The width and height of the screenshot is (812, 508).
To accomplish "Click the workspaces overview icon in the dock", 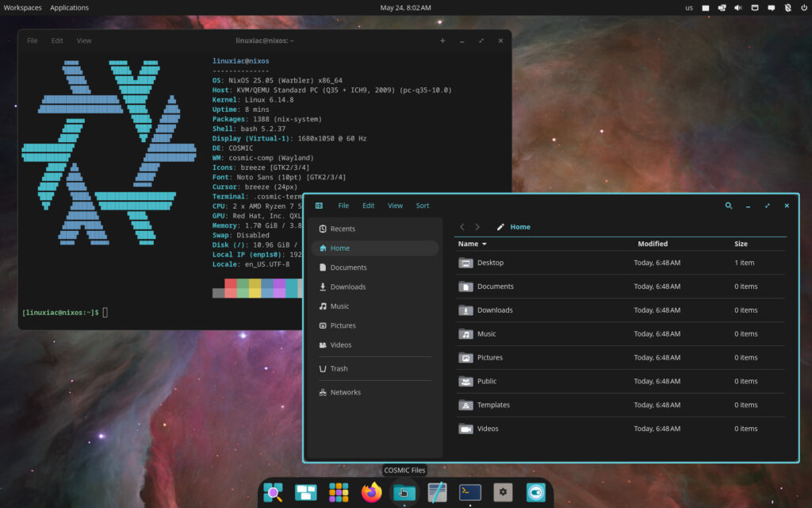I will click(x=304, y=492).
